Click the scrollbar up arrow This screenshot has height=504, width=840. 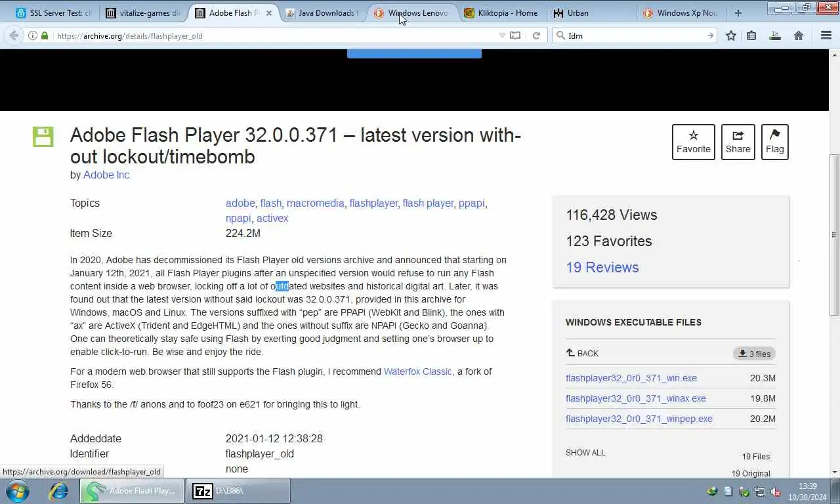(834, 54)
